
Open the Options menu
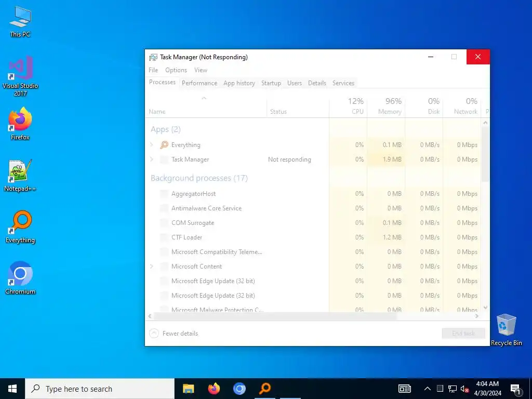click(x=176, y=70)
